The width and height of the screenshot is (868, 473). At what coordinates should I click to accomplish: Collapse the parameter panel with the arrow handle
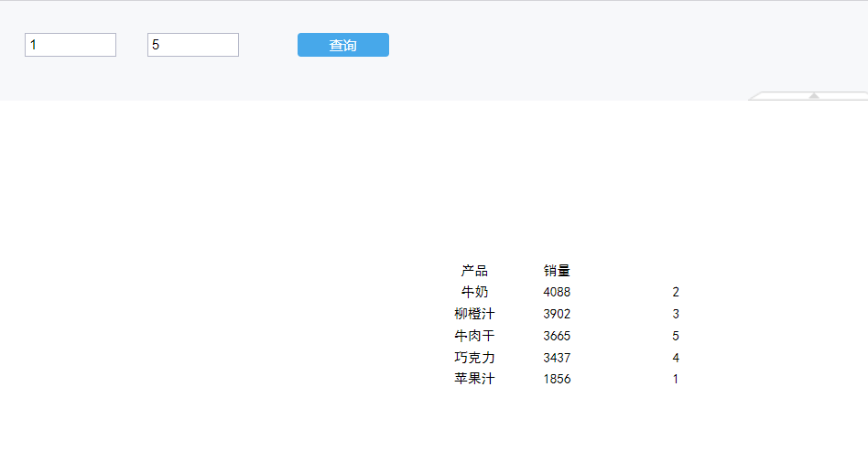[x=813, y=96]
